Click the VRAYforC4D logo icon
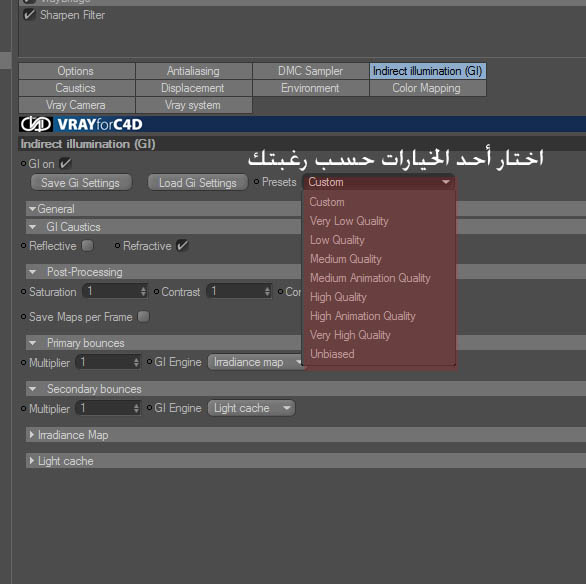The image size is (586, 584). pyautogui.click(x=36, y=124)
